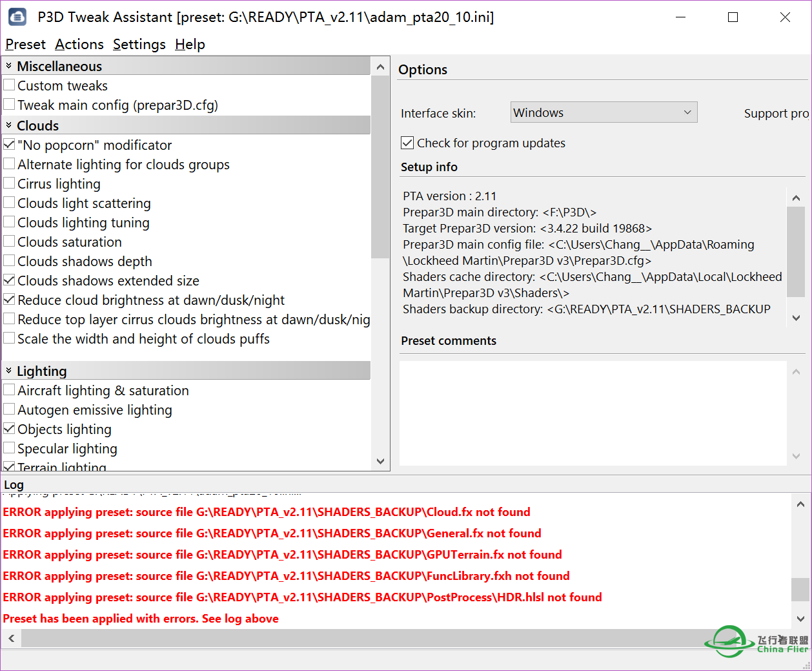Click the Setup info down scroll arrow
This screenshot has width=812, height=671.
pos(796,318)
